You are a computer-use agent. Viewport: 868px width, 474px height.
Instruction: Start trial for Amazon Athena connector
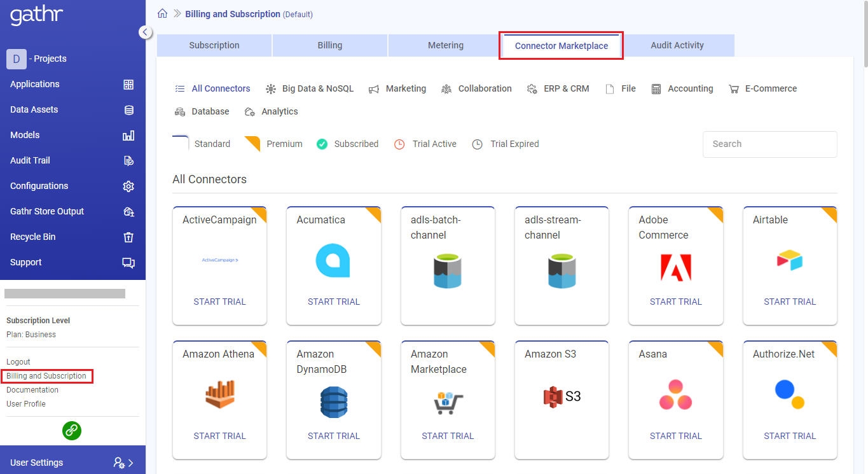point(219,436)
